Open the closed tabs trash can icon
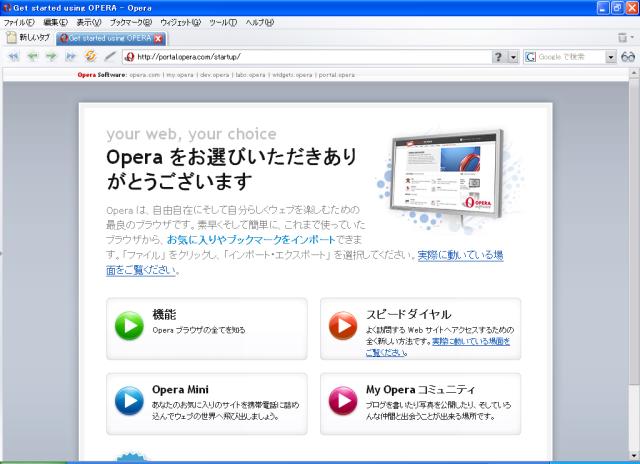The height and width of the screenshot is (464, 640). [x=622, y=38]
